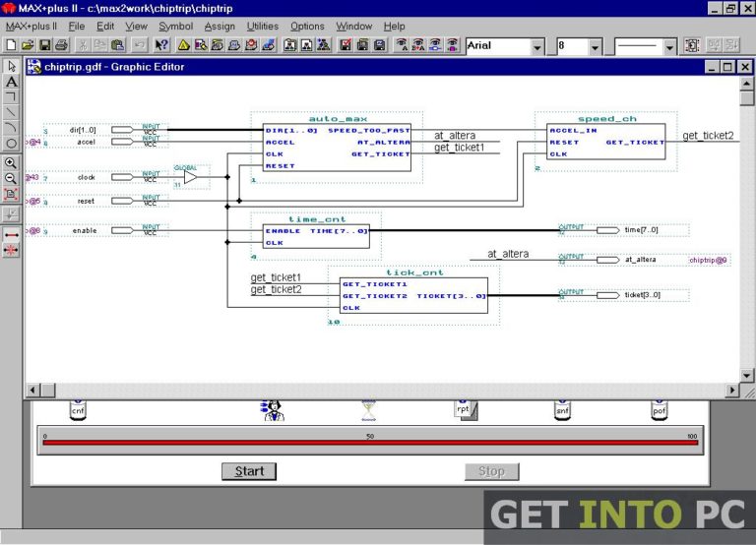This screenshot has width=756, height=545.
Task: Click the fourth eye search icon
Action: click(452, 45)
